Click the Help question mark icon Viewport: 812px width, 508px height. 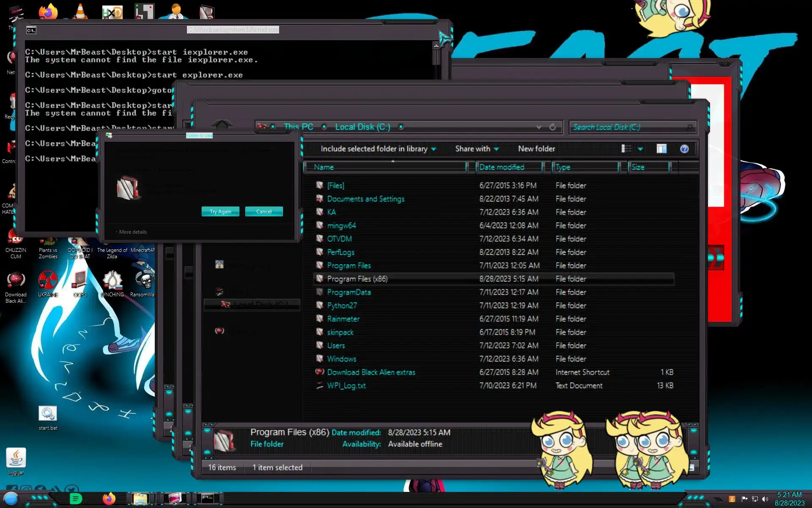click(x=684, y=149)
